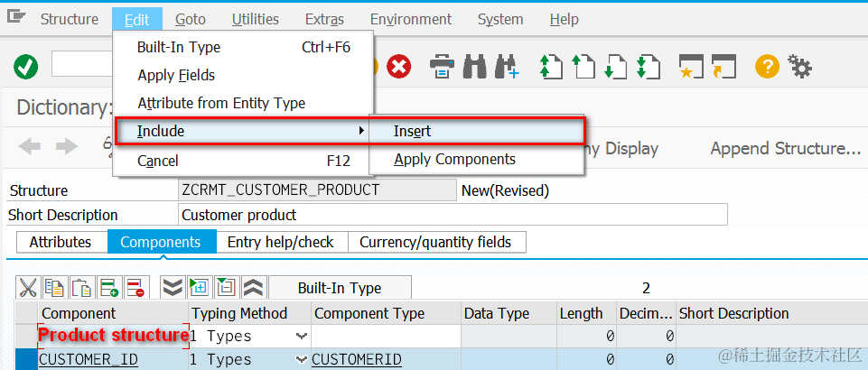This screenshot has width=868, height=370.
Task: Open the Extras menu
Action: 324,19
